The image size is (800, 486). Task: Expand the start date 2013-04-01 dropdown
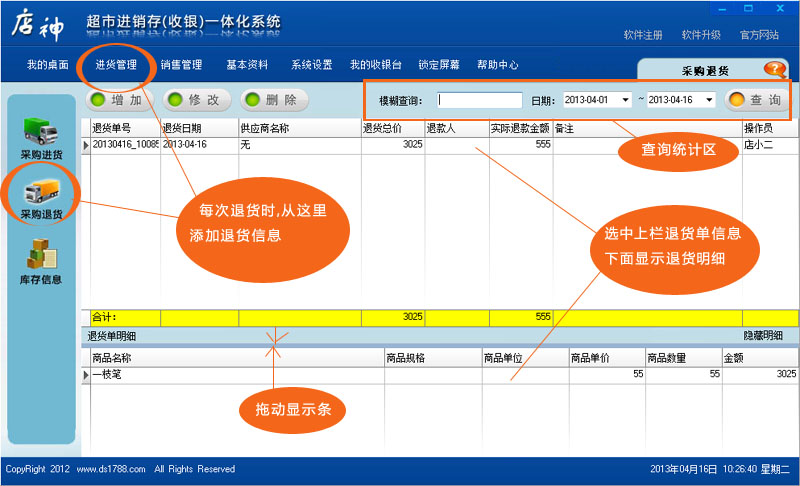click(x=626, y=100)
